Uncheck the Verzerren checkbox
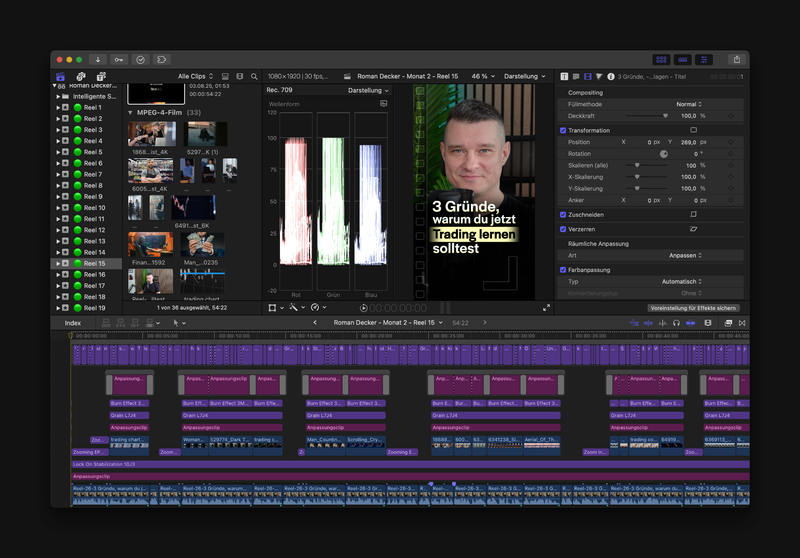800x558 pixels. tap(563, 229)
